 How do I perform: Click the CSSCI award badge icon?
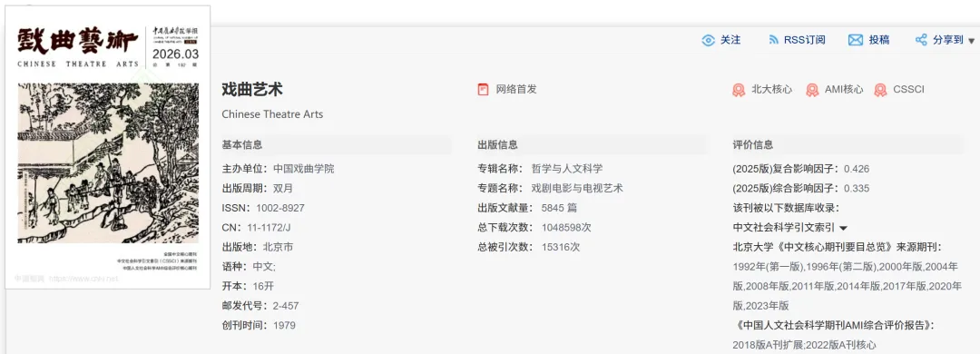(880, 90)
